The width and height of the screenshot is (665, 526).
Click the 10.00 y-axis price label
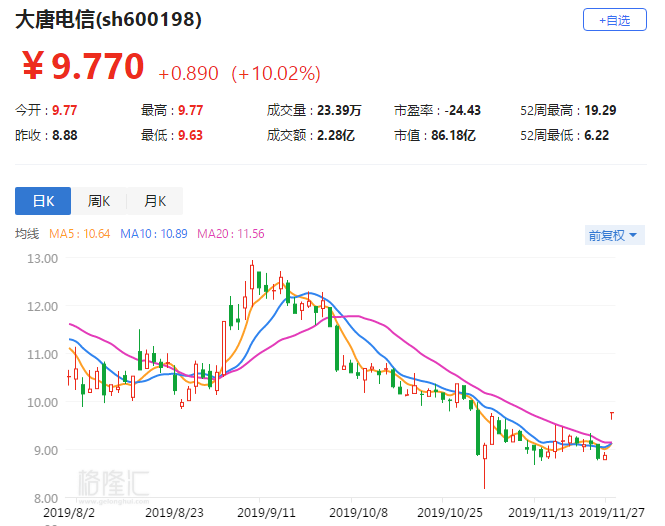(42, 402)
